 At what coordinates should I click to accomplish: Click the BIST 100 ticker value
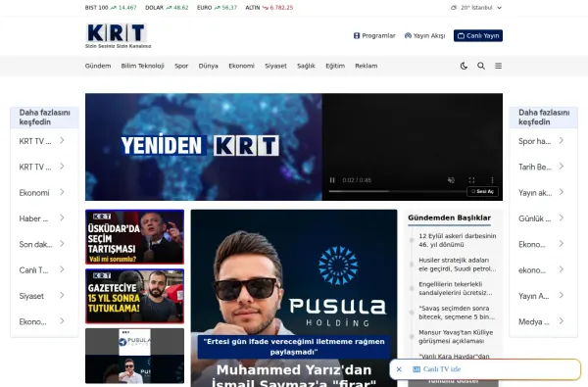pos(127,8)
